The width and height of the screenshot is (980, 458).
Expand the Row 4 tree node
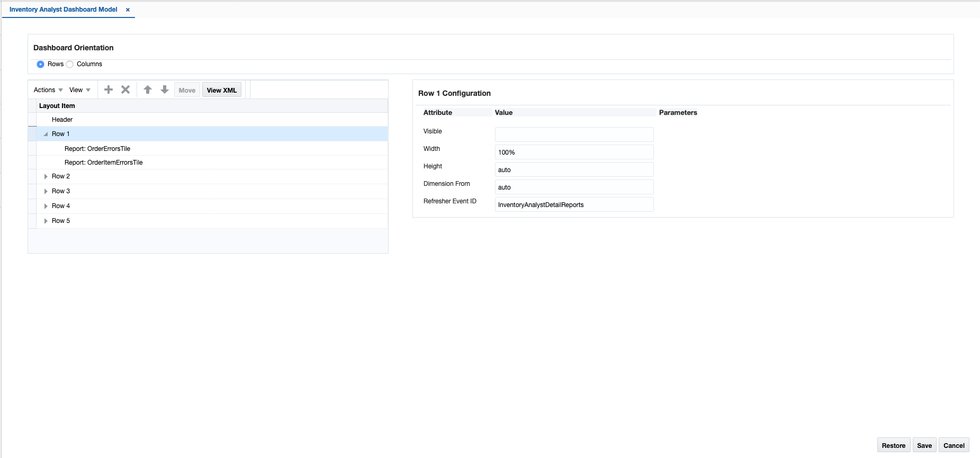point(46,206)
